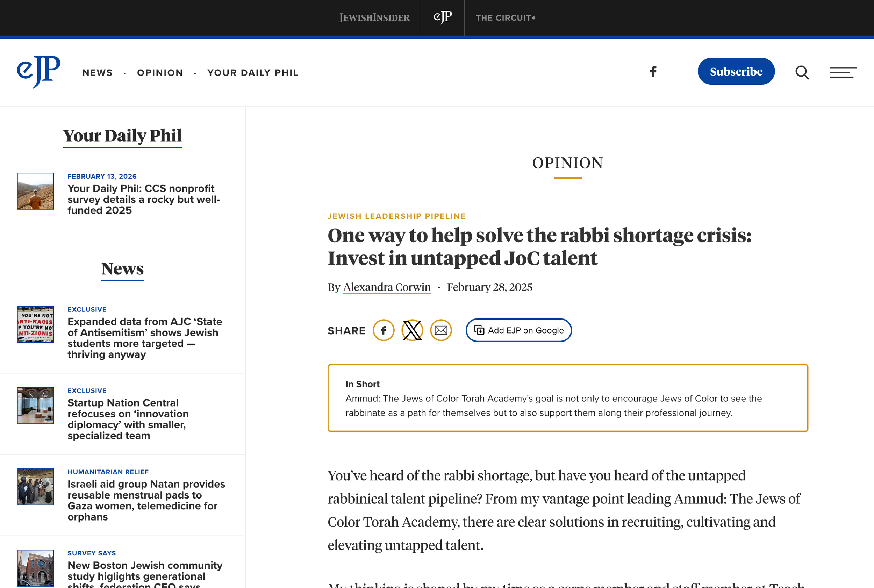
Task: Open the OPINION navigation item
Action: [160, 72]
